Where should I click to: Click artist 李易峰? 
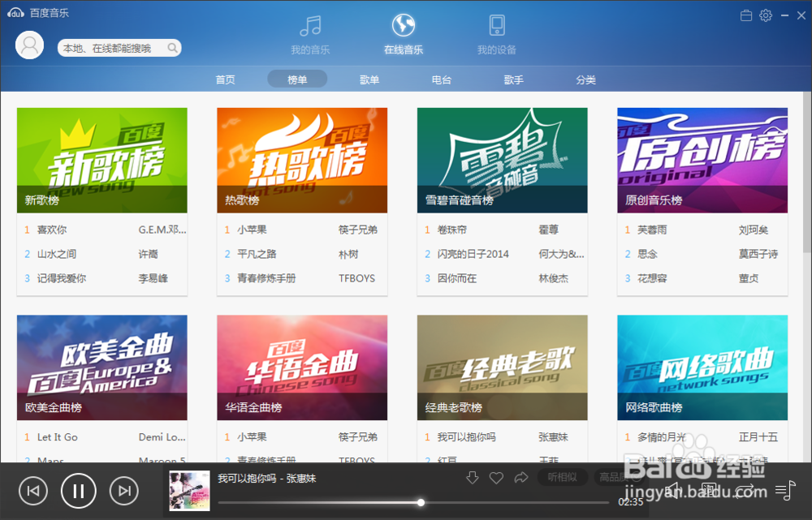tap(153, 278)
